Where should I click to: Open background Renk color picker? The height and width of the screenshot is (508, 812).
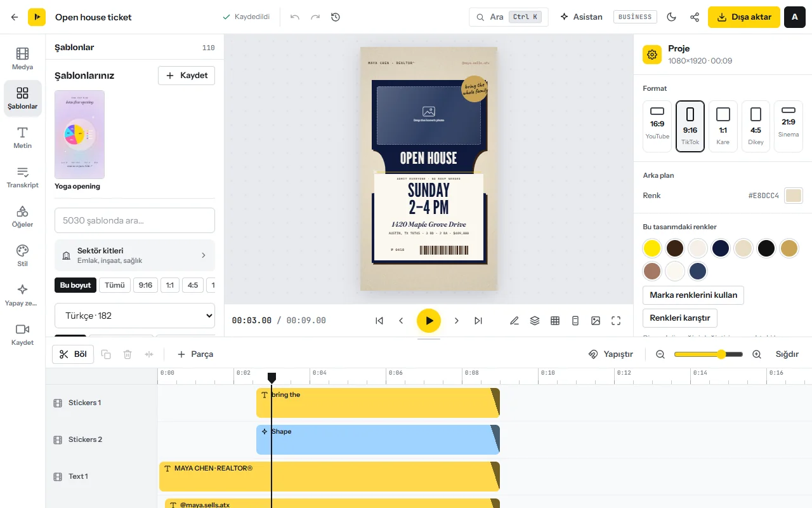[x=794, y=196]
